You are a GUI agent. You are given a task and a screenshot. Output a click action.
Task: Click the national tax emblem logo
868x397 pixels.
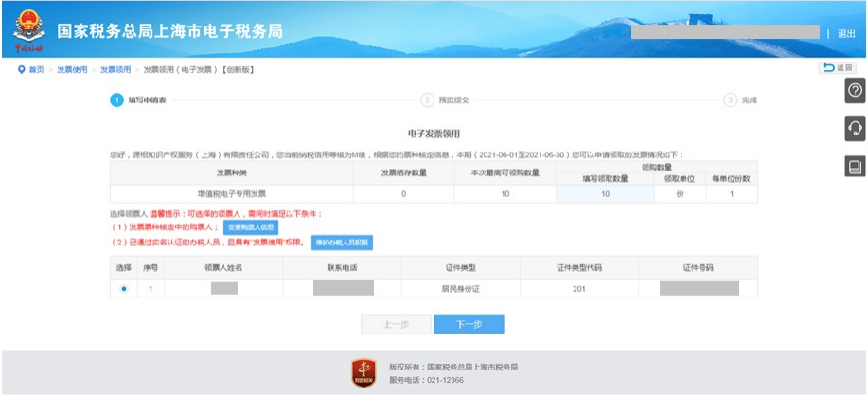click(28, 29)
